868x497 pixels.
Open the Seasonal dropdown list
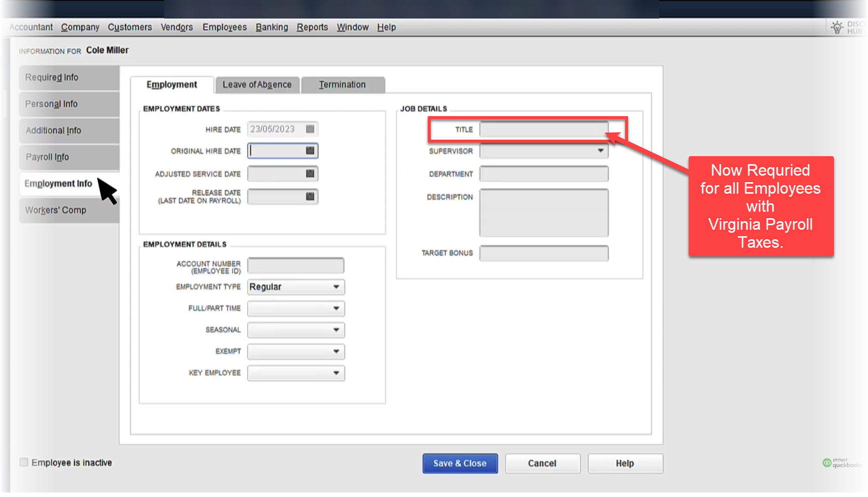336,330
